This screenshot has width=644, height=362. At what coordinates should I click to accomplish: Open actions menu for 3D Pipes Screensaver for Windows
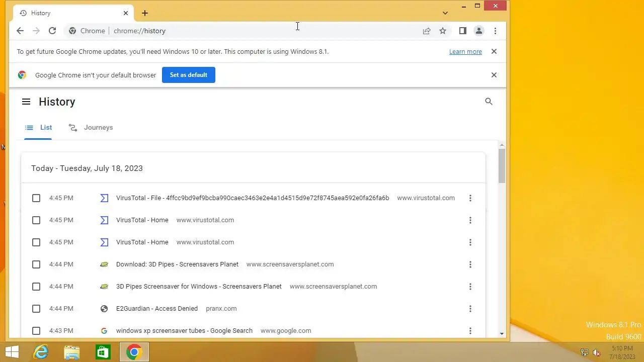tap(470, 287)
